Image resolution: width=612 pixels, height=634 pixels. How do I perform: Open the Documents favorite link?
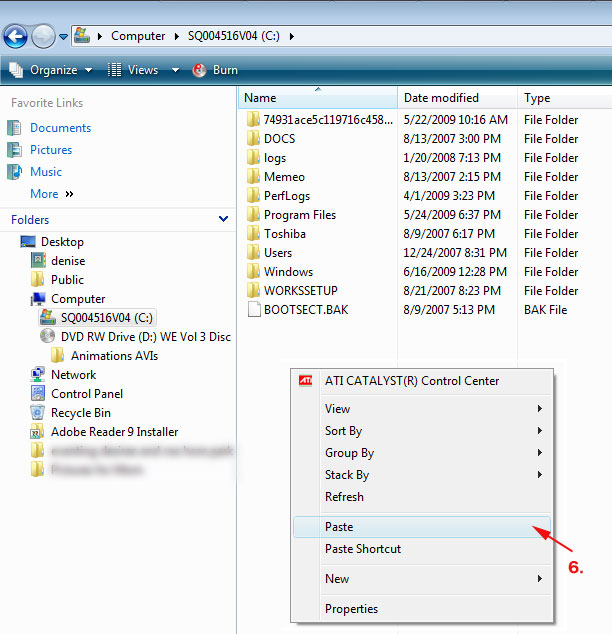60,128
